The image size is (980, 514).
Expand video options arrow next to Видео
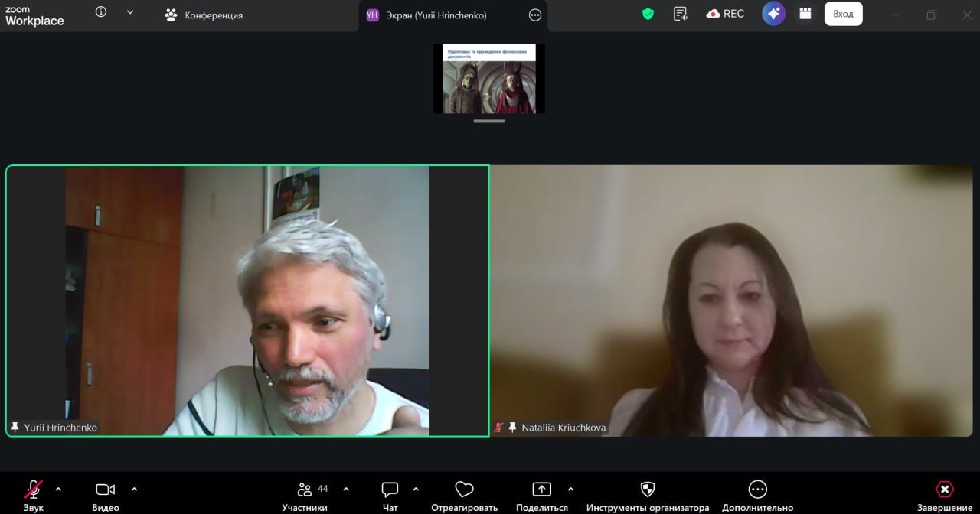(135, 490)
